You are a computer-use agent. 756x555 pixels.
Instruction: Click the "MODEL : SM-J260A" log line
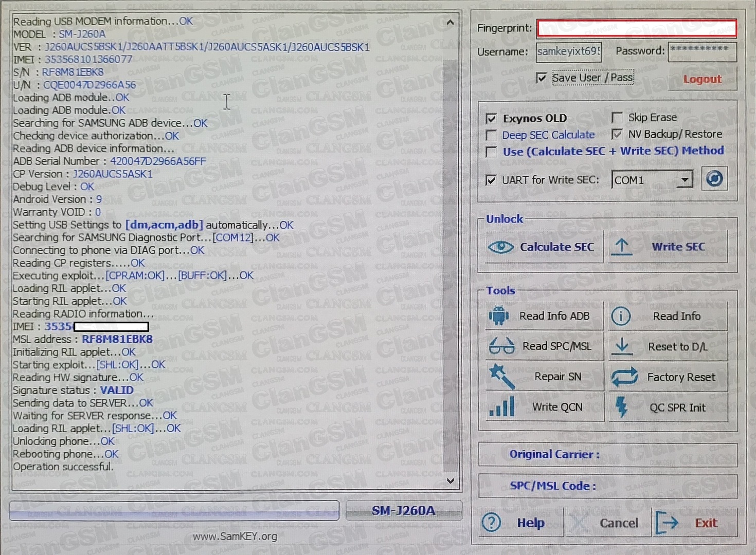point(59,34)
